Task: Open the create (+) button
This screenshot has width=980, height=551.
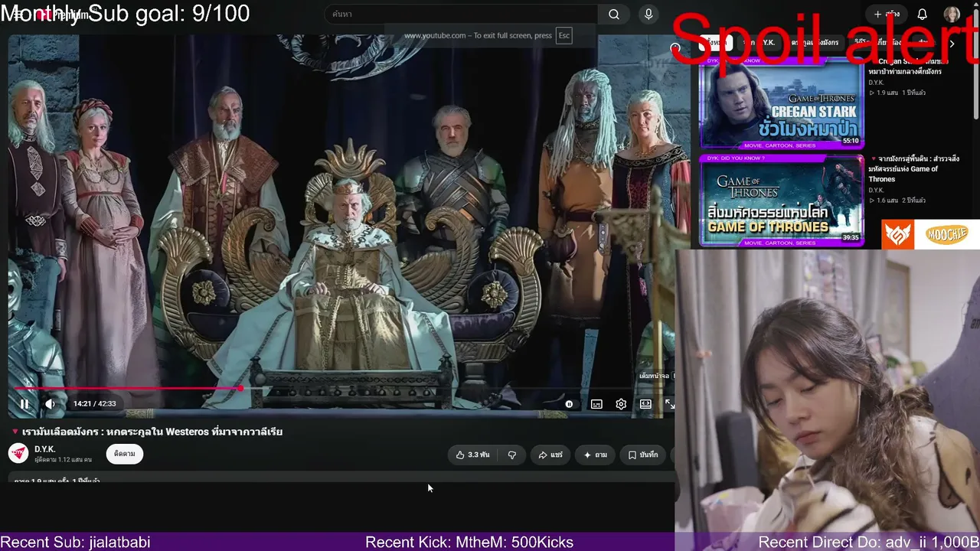Action: click(887, 15)
